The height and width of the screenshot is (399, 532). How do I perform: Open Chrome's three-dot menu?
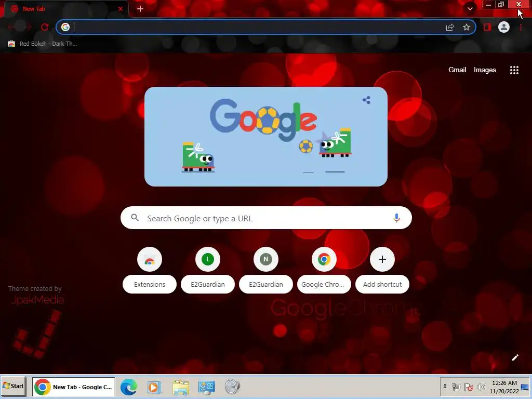(x=521, y=27)
